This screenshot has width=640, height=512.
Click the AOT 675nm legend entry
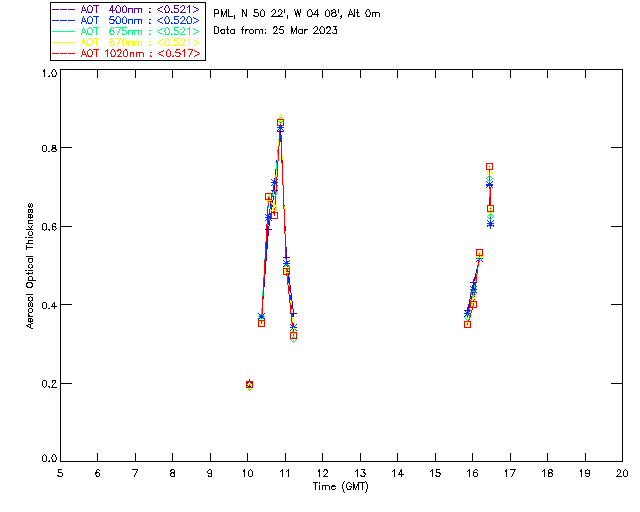[x=126, y=31]
